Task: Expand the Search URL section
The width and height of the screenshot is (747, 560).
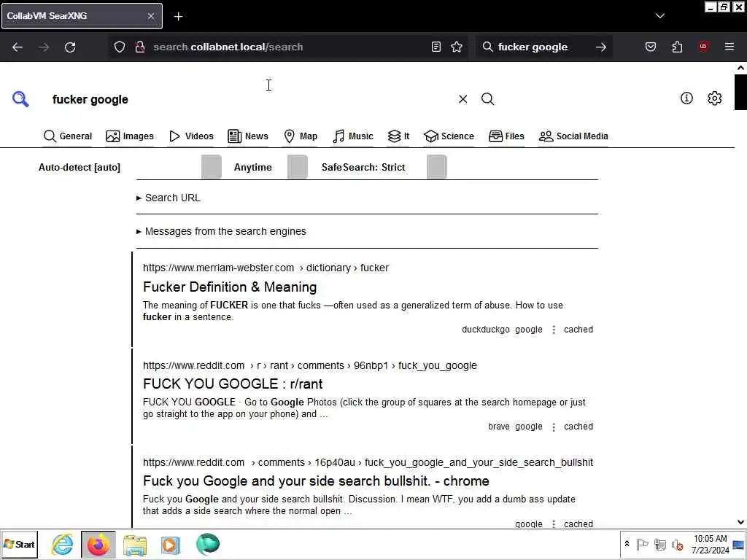Action: pyautogui.click(x=169, y=198)
